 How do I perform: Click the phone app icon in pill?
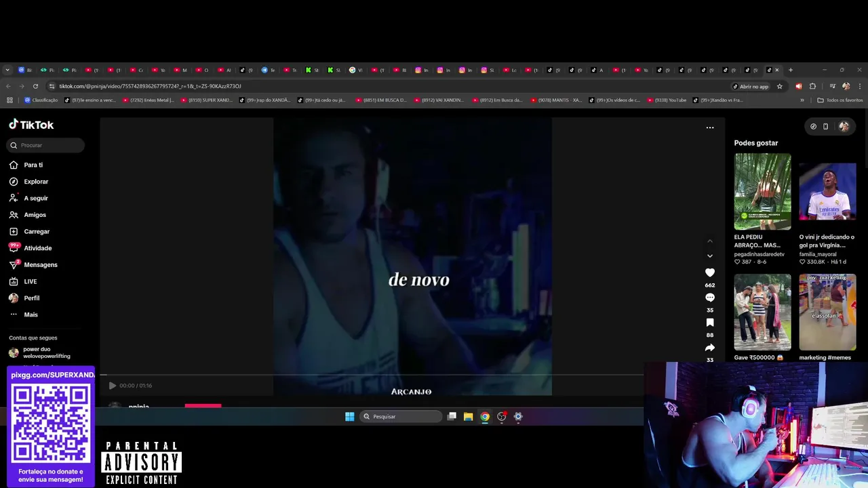825,126
